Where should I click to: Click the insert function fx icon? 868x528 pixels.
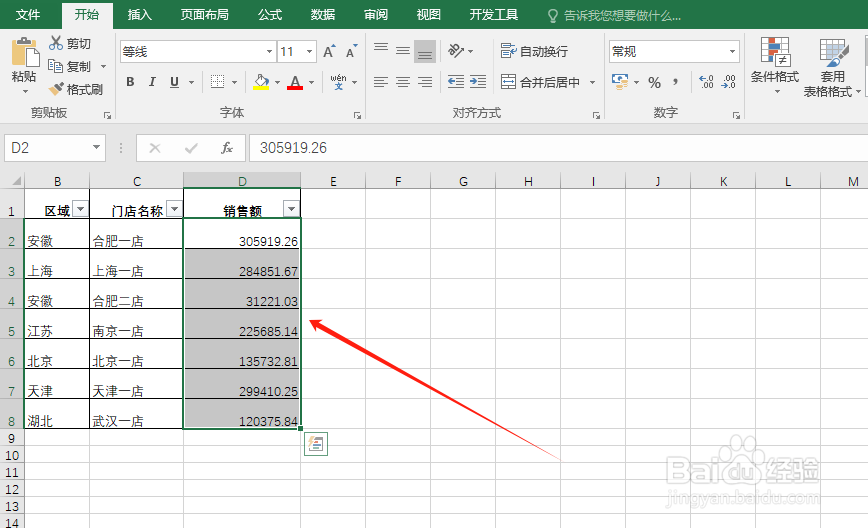(x=226, y=148)
